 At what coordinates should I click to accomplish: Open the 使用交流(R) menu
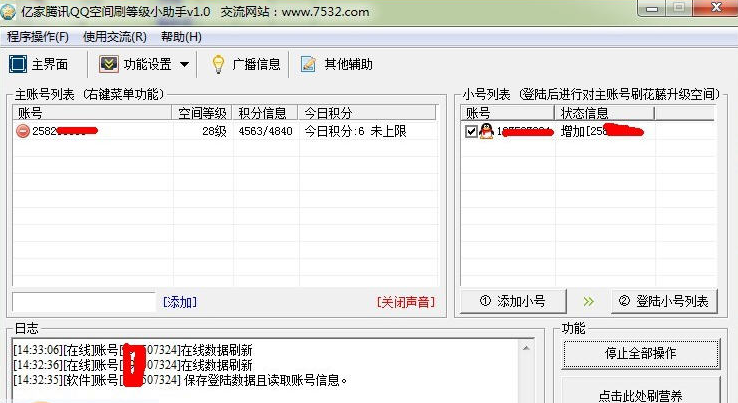(x=114, y=37)
